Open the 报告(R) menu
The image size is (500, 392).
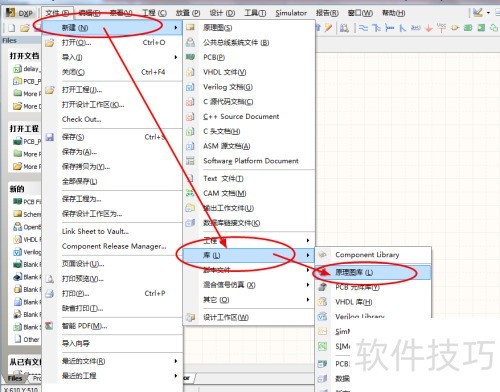coord(327,13)
